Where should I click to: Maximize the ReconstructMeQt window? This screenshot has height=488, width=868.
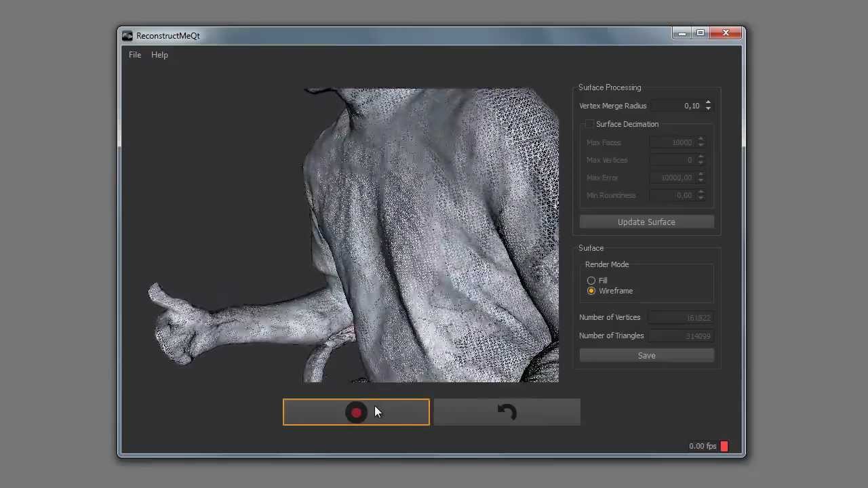(x=701, y=33)
